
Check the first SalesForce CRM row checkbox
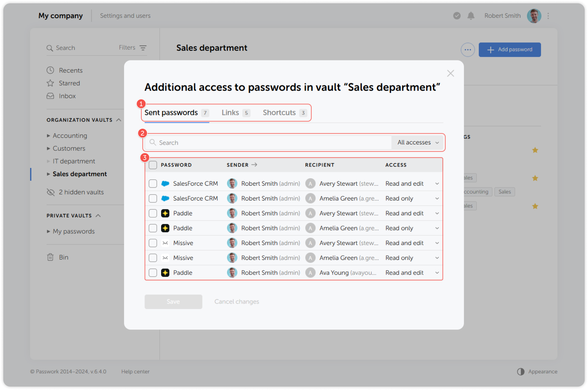pyautogui.click(x=153, y=183)
